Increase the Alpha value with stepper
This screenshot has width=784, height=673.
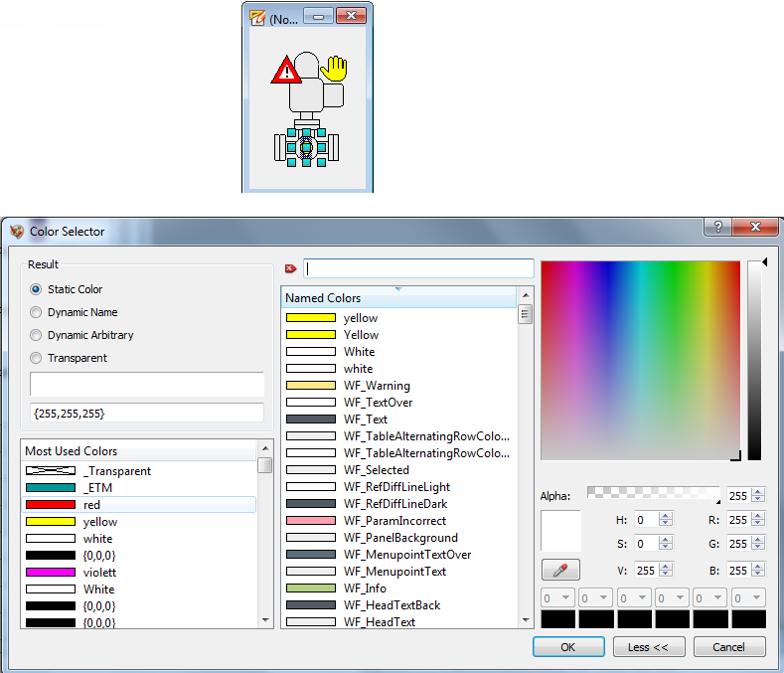(759, 490)
